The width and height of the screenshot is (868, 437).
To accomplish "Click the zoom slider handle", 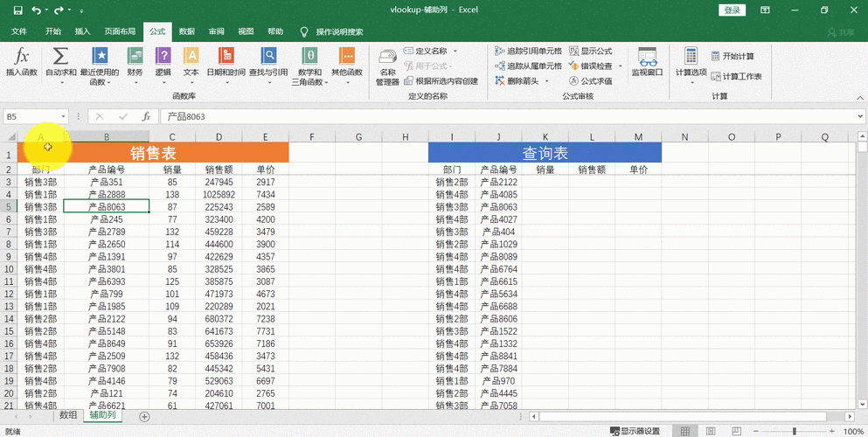I will (795, 431).
